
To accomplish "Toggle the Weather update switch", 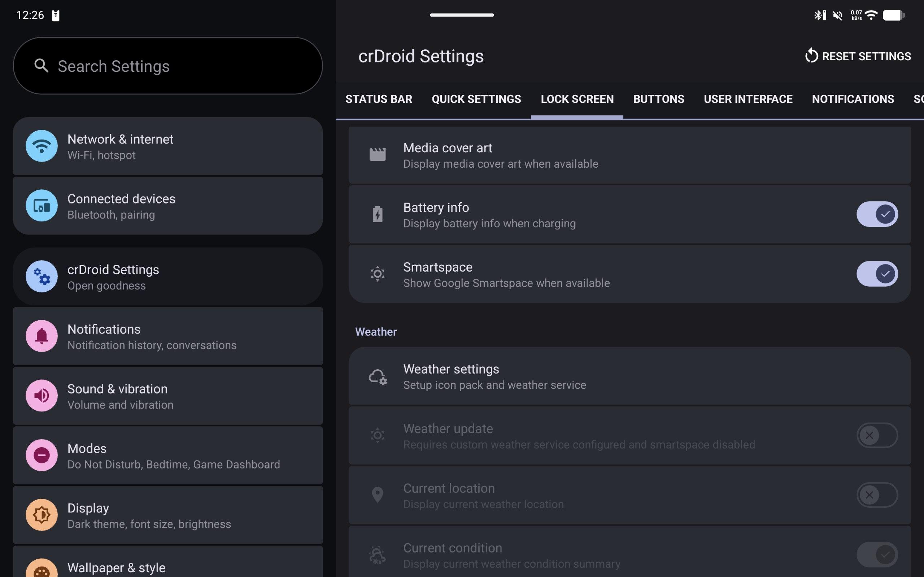I will (x=877, y=435).
